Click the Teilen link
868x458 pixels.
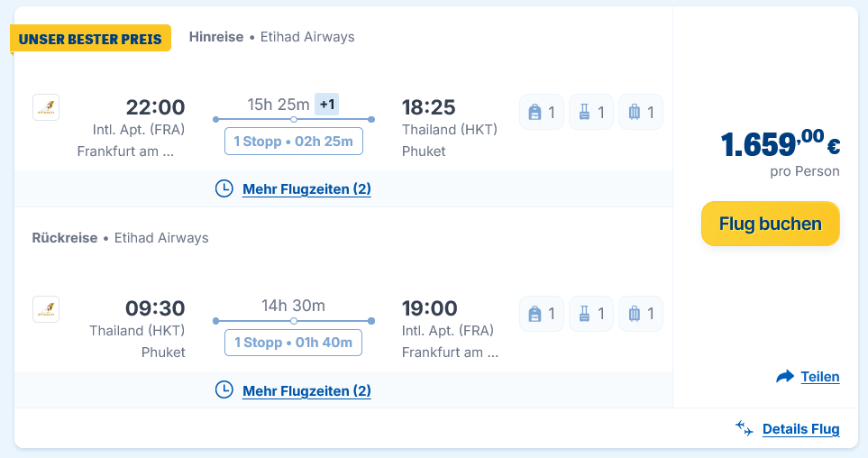[x=819, y=377]
